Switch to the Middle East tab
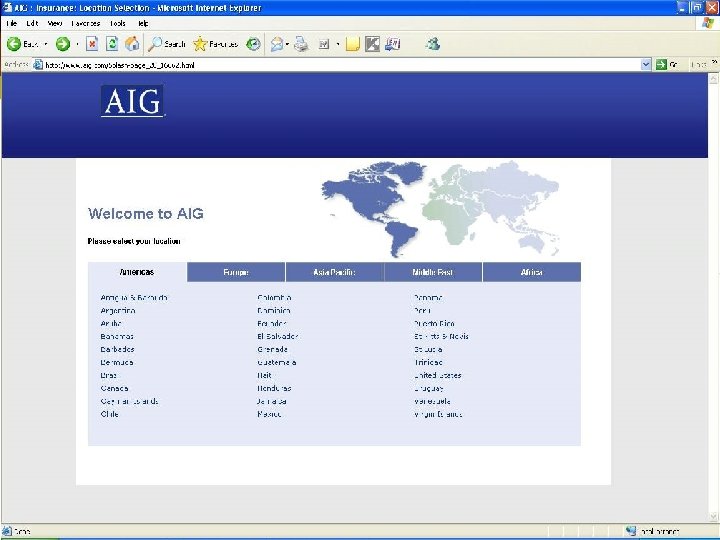The width and height of the screenshot is (720, 540). (x=433, y=272)
